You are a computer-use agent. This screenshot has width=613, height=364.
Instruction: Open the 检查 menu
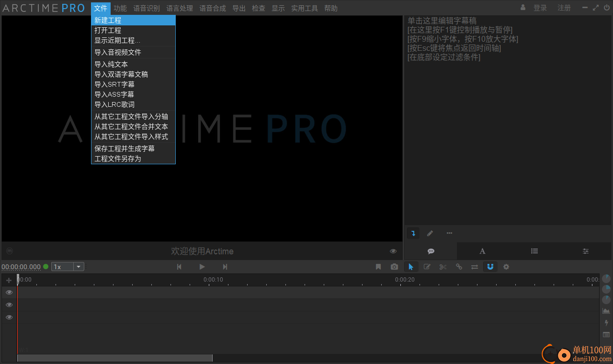pyautogui.click(x=259, y=8)
